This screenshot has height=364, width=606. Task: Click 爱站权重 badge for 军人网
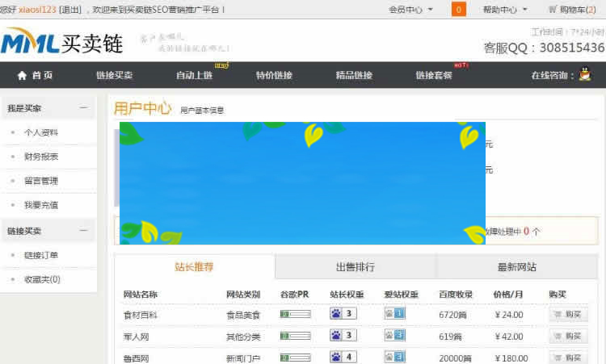tap(394, 335)
